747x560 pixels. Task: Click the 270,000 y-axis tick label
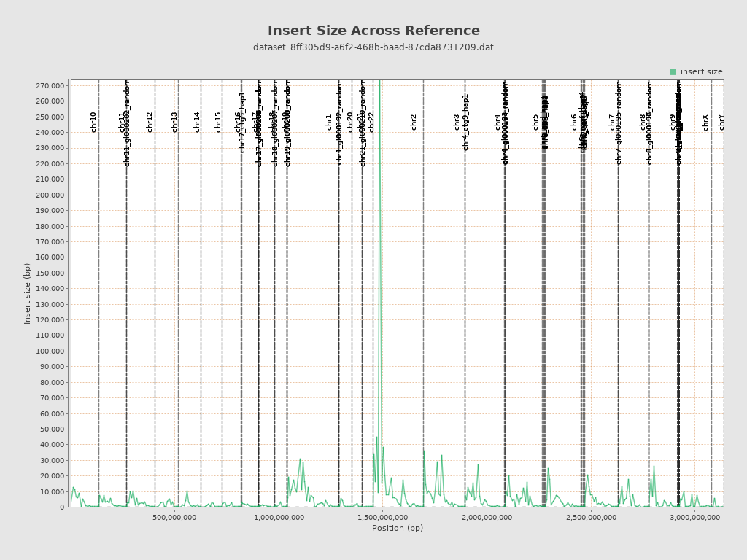coord(50,85)
